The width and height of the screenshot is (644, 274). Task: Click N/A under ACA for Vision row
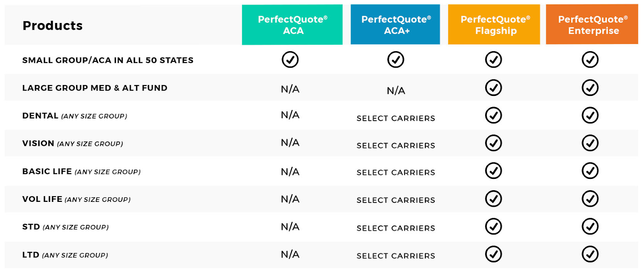[290, 143]
